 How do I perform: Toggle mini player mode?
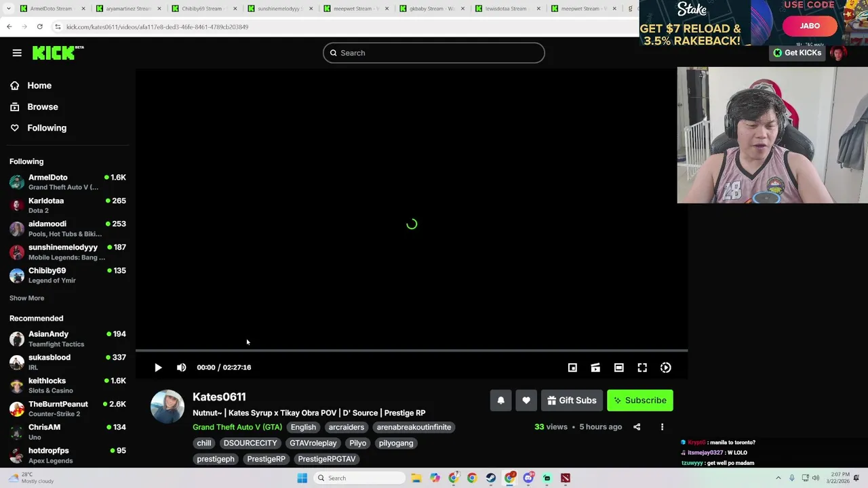572,367
